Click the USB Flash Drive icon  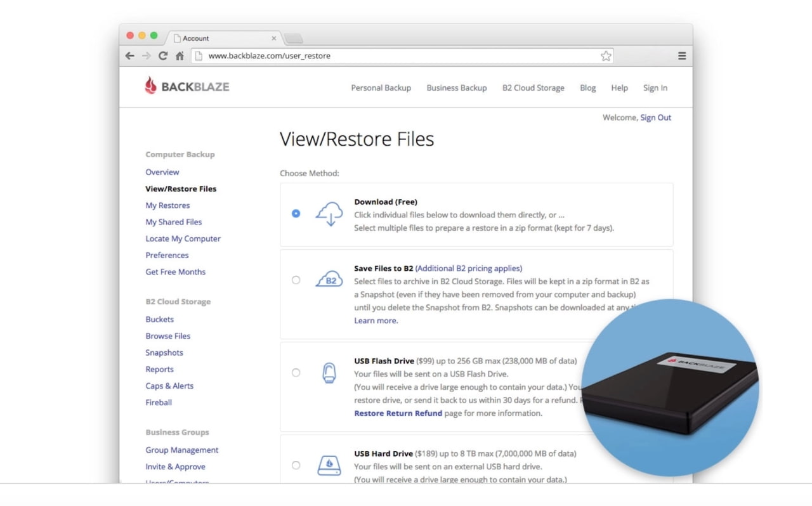[329, 373]
